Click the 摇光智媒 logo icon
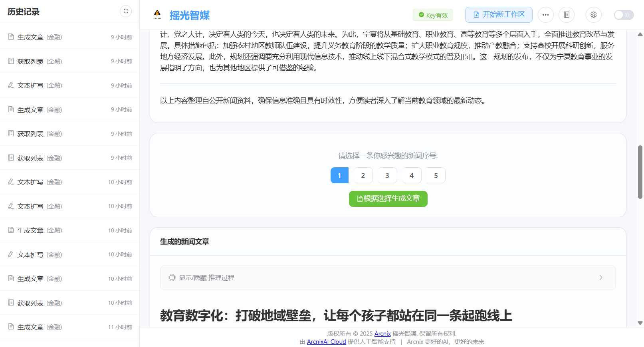Image resolution: width=644 pixels, height=347 pixels. tap(157, 15)
